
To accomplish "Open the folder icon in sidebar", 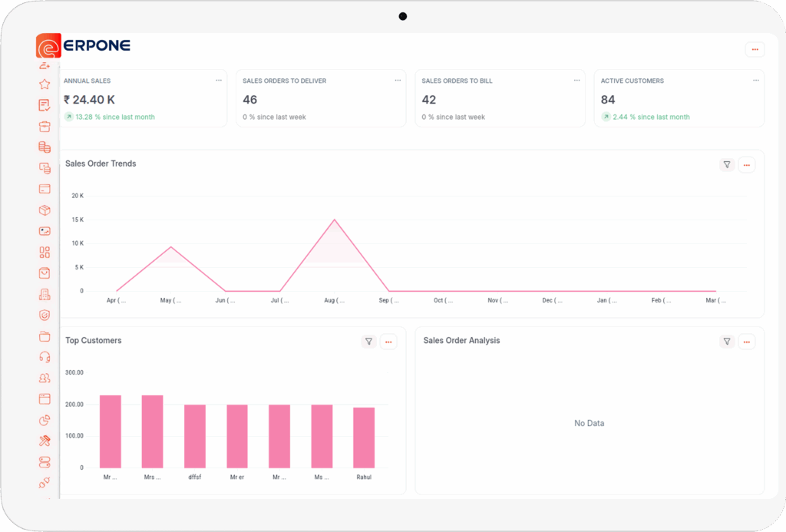I will click(45, 336).
